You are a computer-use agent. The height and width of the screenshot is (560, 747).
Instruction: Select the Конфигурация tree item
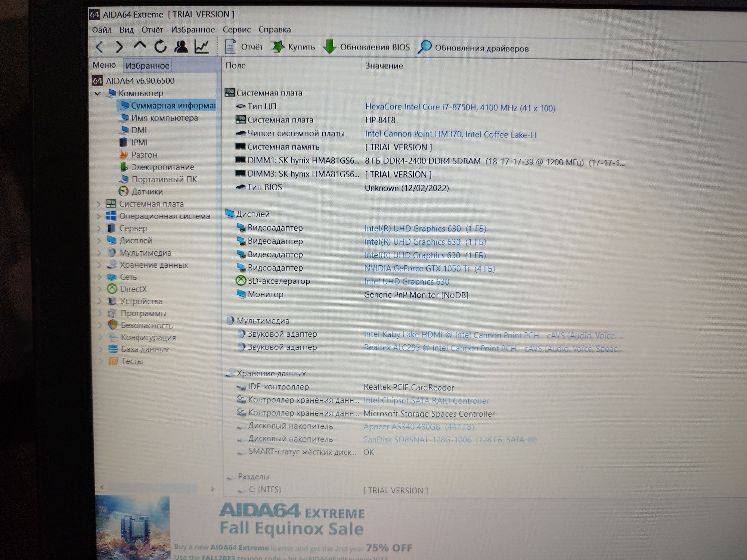click(142, 337)
